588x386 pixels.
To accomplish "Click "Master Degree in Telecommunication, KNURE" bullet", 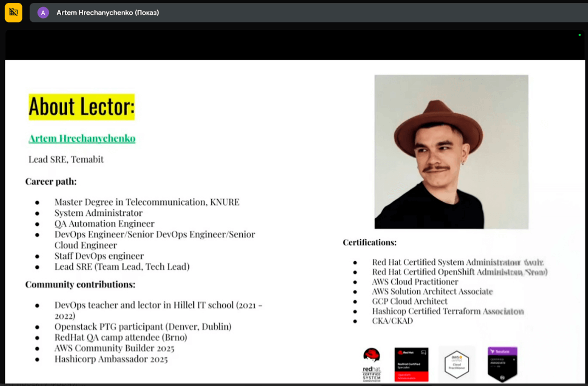I will pyautogui.click(x=147, y=202).
